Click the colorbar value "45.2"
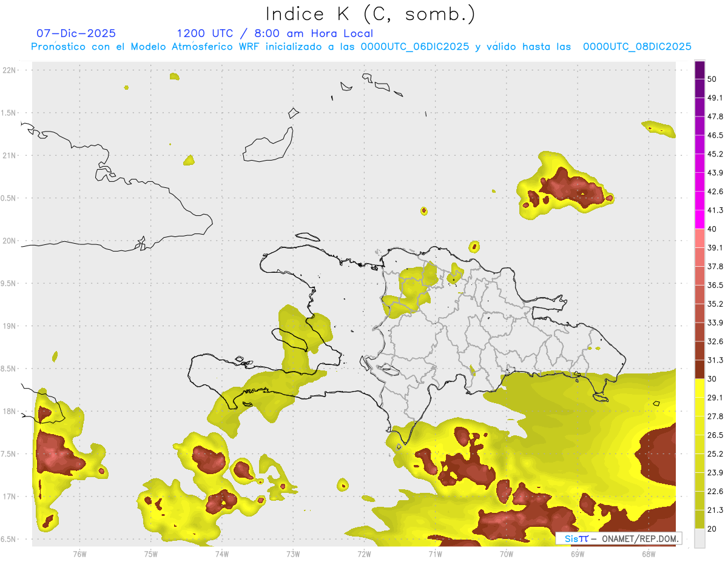Image resolution: width=728 pixels, height=562 pixels. tap(715, 154)
